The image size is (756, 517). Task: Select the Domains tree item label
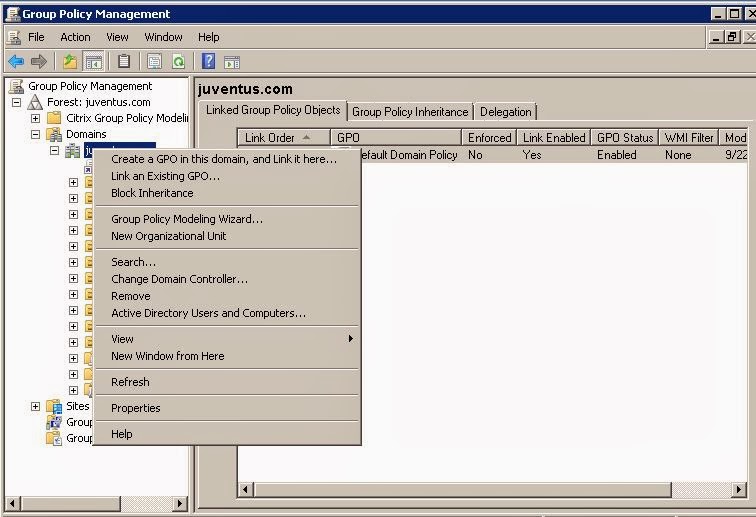(x=86, y=134)
